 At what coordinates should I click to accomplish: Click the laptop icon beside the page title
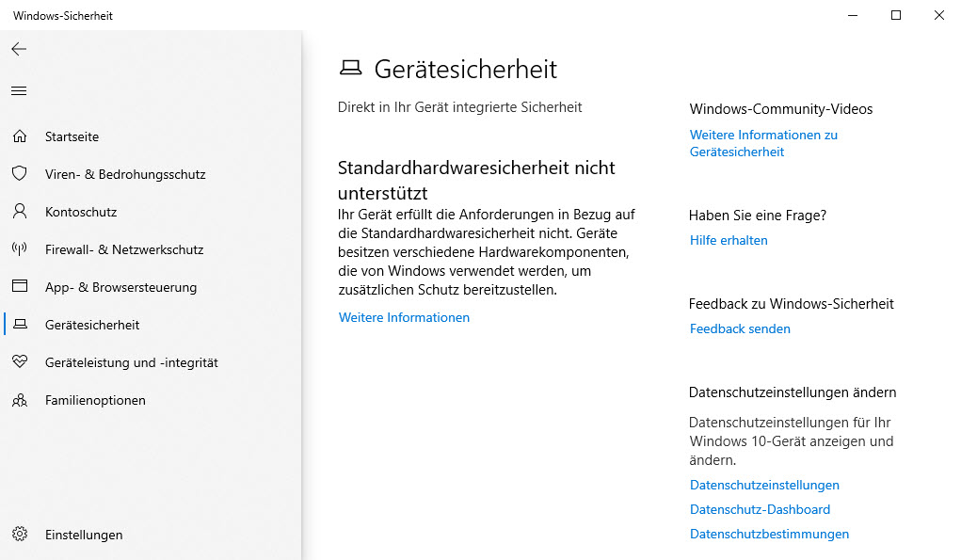350,68
